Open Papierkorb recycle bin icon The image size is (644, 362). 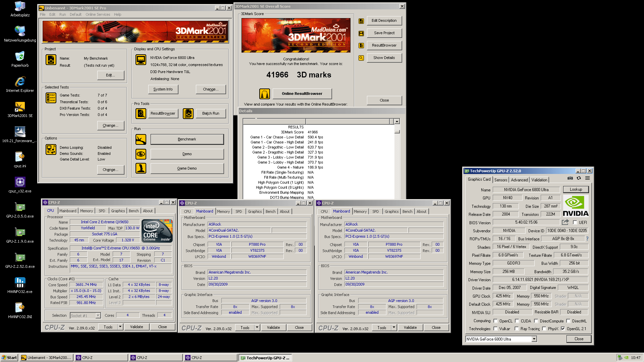[20, 59]
